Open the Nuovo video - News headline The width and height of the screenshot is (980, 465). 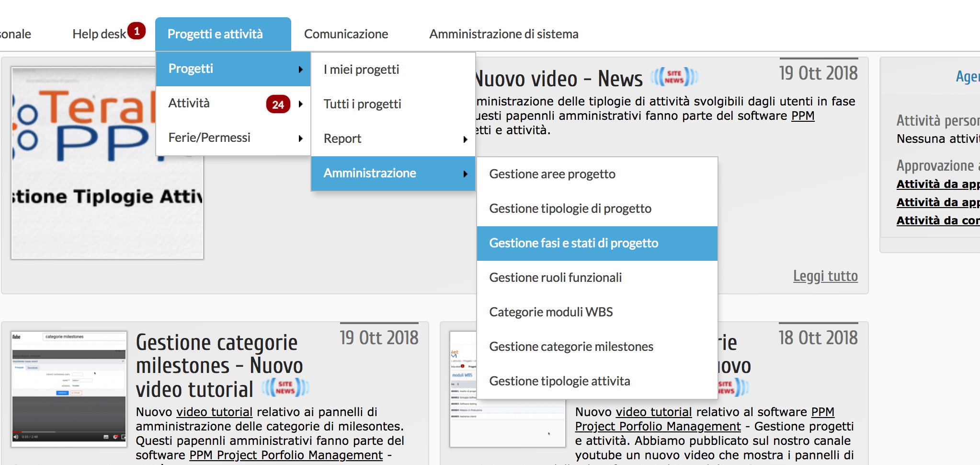click(558, 79)
